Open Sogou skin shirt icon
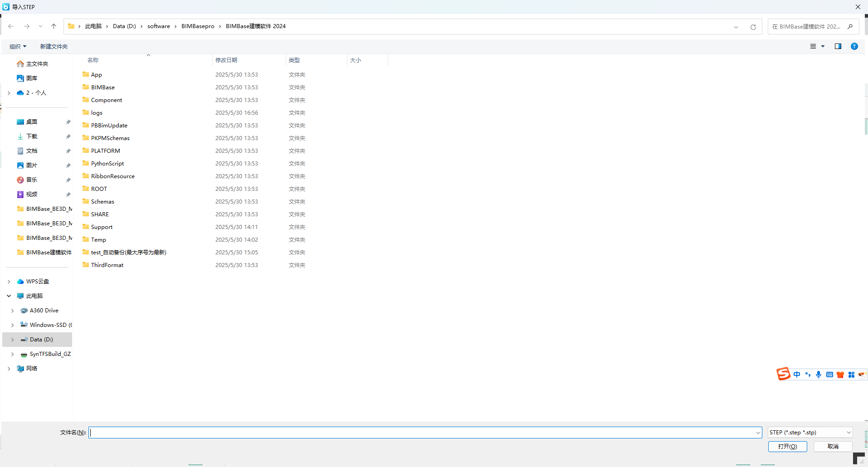This screenshot has width=868, height=467. point(840,375)
